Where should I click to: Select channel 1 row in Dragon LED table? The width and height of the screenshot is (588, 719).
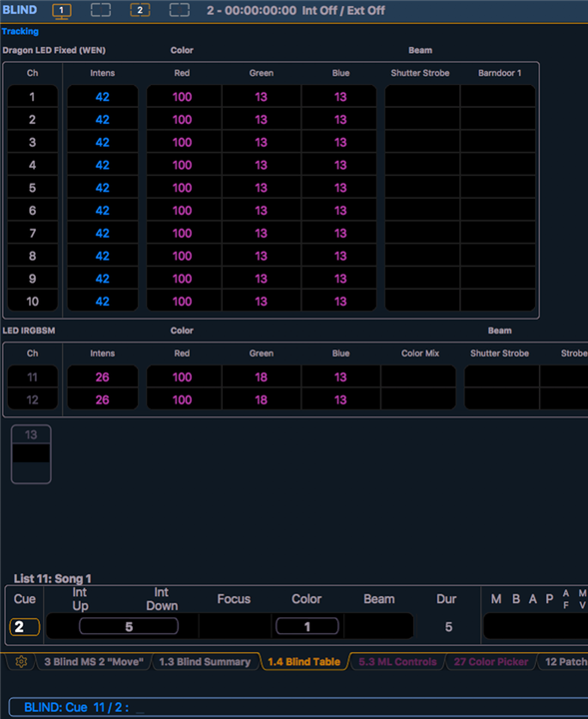272,97
